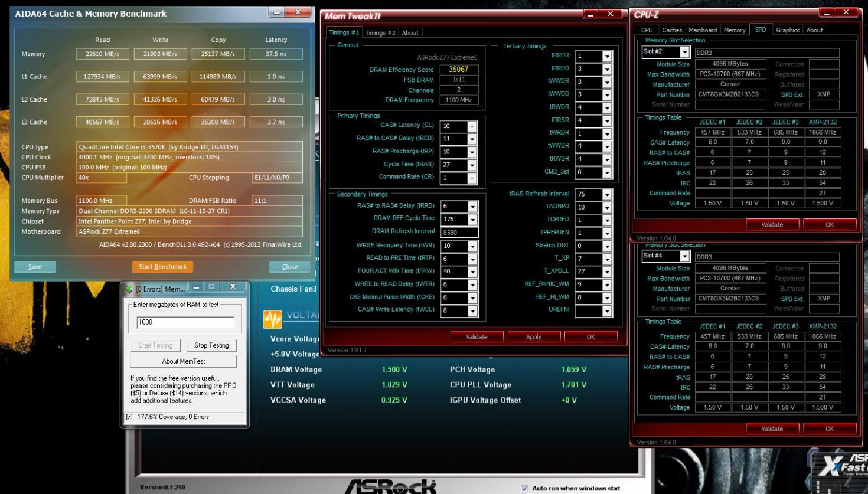Click OK in upper CPU-Z window
This screenshot has height=494, width=868.
point(830,225)
